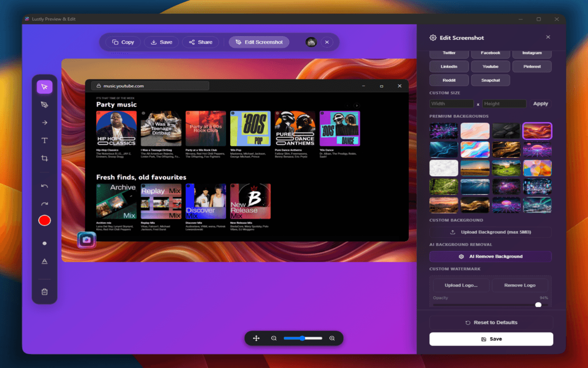Toggle the Edit Screenshot button
This screenshot has width=588, height=368.
coord(259,42)
